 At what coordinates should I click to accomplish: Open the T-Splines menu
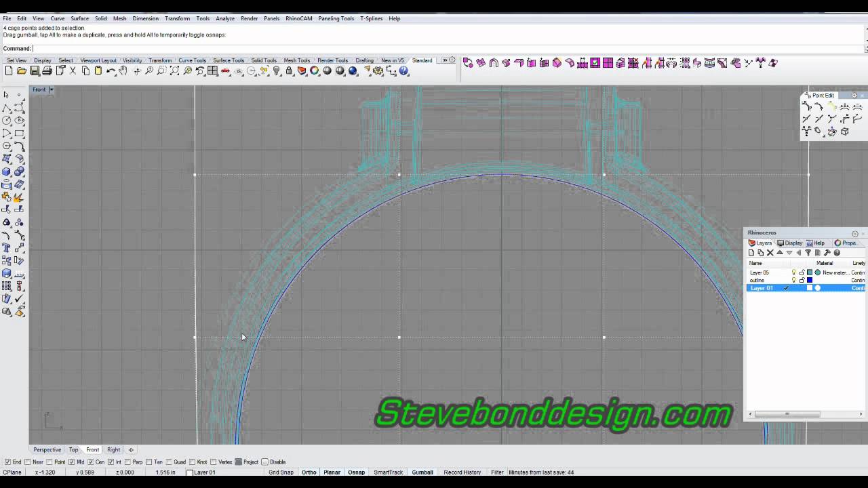click(371, 18)
